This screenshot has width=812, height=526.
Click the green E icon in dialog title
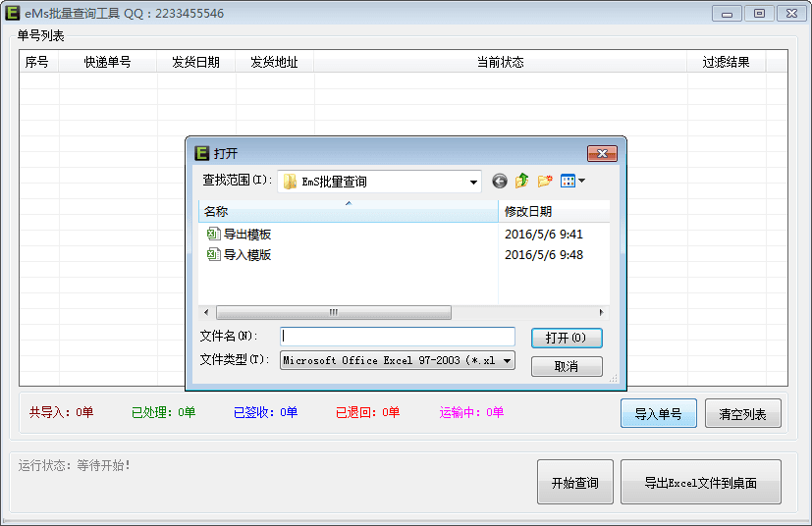pyautogui.click(x=202, y=153)
